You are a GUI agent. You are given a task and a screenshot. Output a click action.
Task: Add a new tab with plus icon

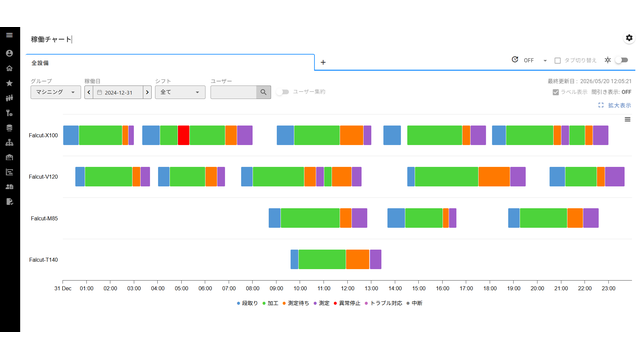click(323, 62)
